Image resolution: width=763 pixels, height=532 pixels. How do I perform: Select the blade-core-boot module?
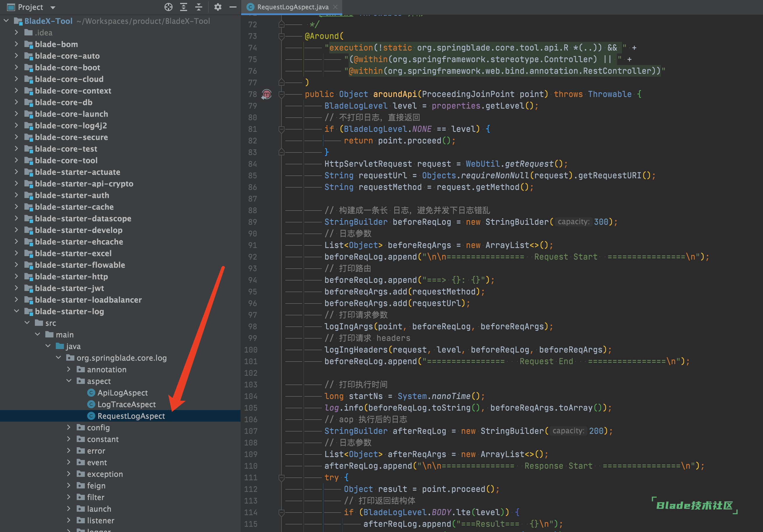pos(67,67)
